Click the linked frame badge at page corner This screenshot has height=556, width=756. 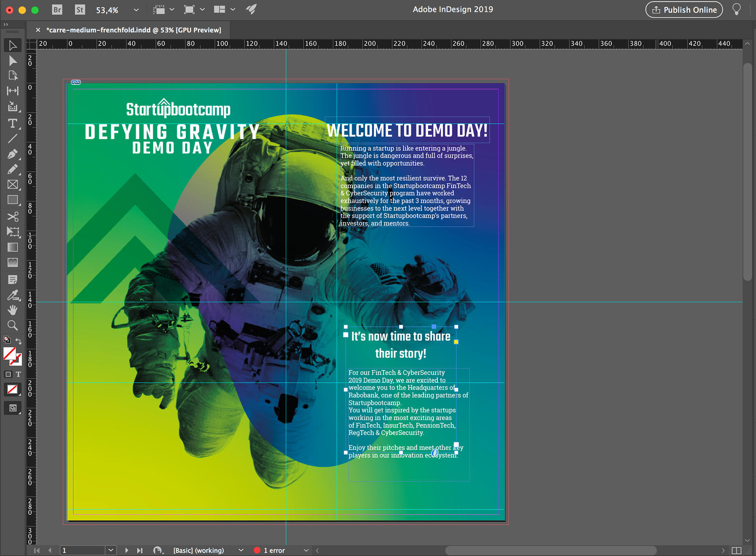pos(76,82)
